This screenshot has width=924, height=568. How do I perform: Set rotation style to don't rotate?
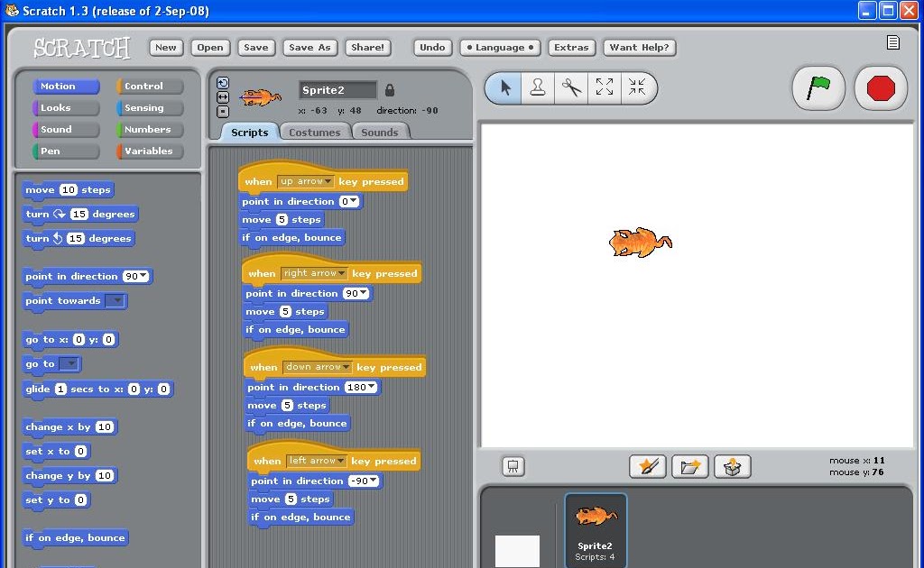pos(223,112)
